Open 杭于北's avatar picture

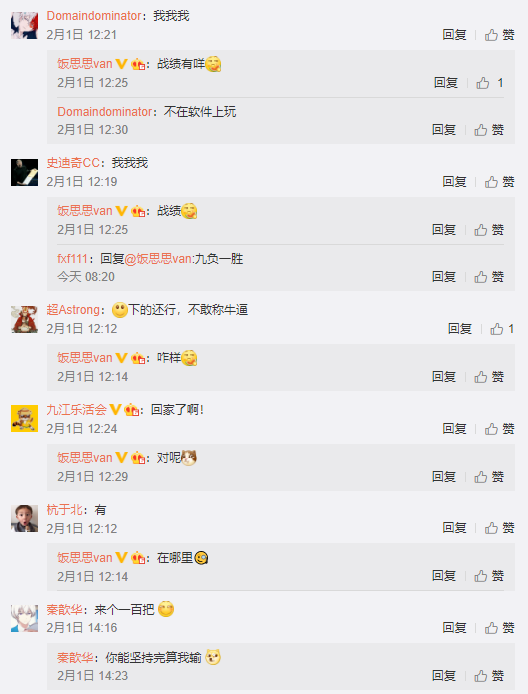(24, 518)
